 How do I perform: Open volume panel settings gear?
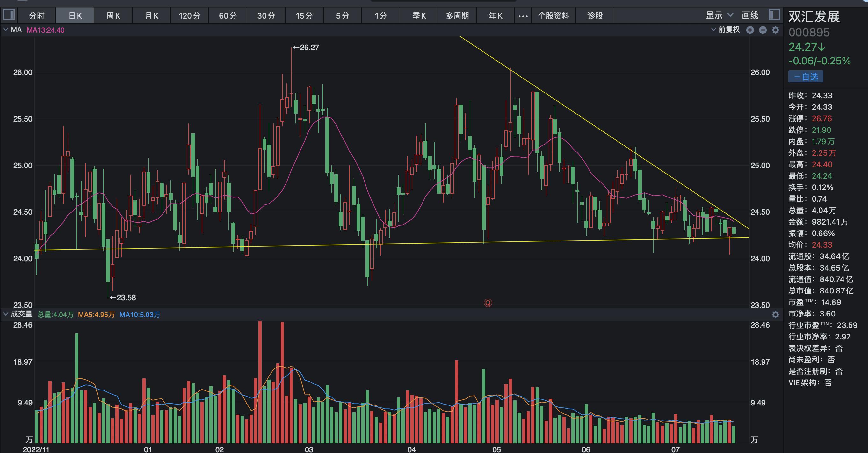pos(776,315)
